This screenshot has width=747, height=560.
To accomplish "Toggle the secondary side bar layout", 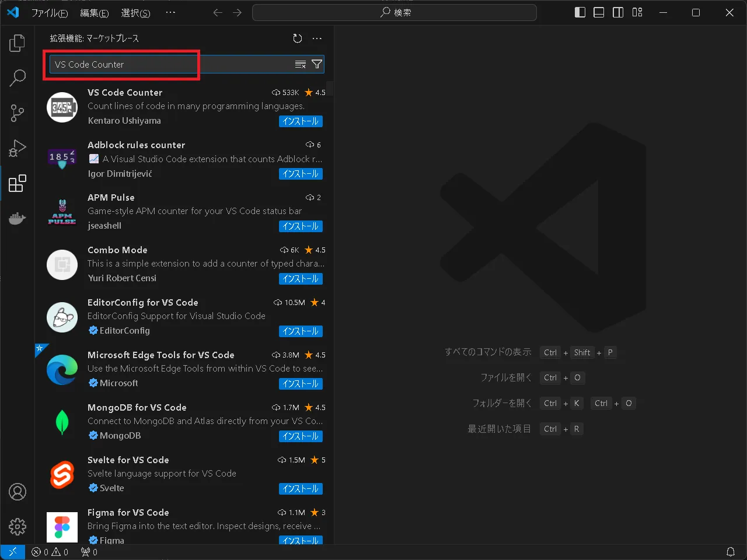I will click(618, 12).
